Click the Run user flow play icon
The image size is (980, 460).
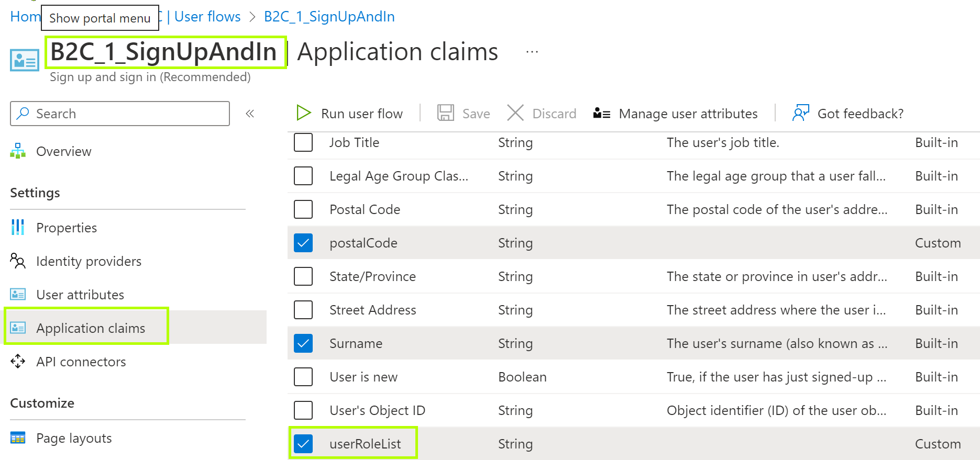coord(304,113)
